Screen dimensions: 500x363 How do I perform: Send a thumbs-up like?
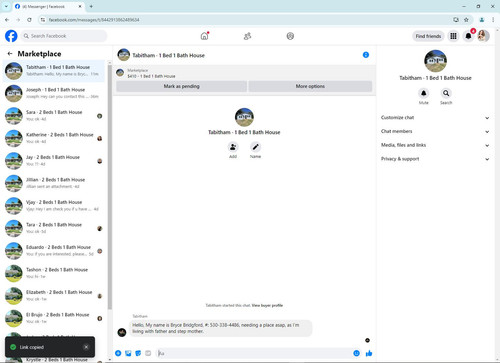click(x=369, y=353)
